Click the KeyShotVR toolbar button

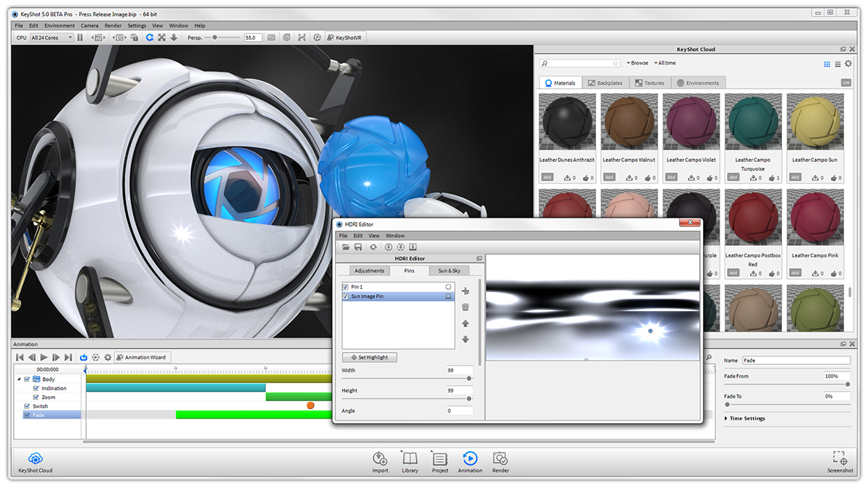[x=346, y=38]
